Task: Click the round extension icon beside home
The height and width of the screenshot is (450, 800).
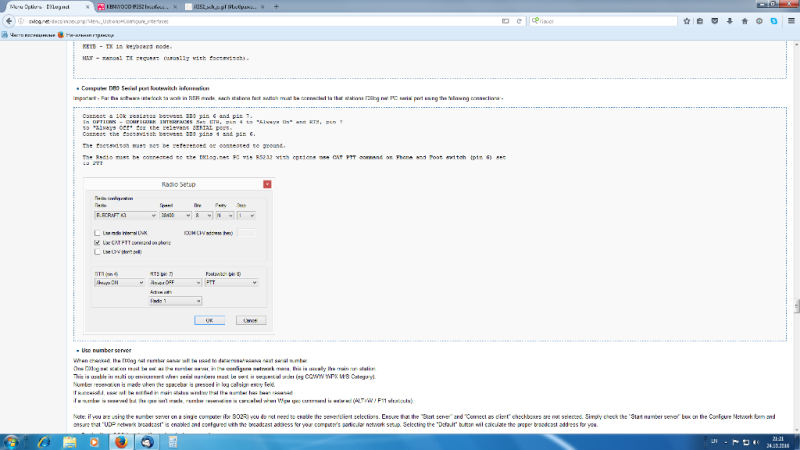Action: tap(759, 21)
